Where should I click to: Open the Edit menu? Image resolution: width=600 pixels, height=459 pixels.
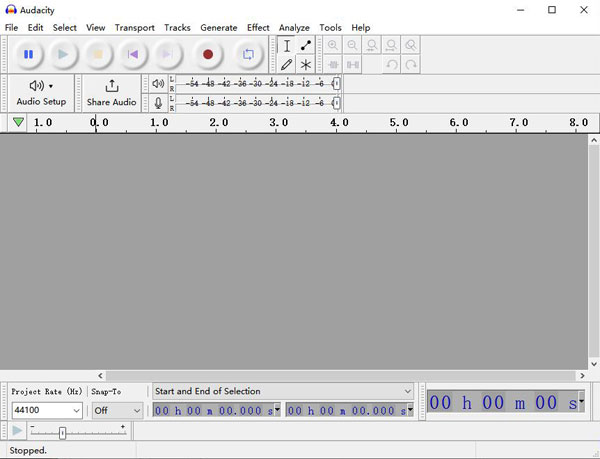pyautogui.click(x=35, y=28)
